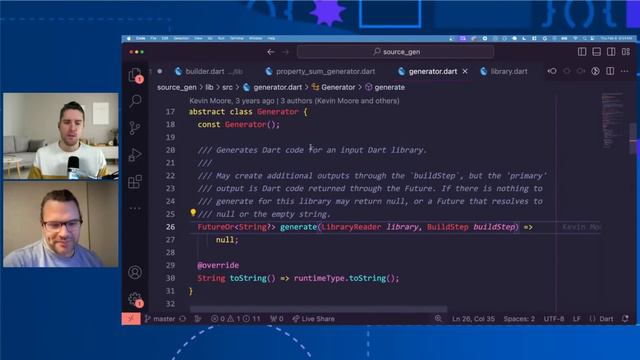Open the master branch picker in status bar
Image resolution: width=640 pixels, height=360 pixels.
coord(160,319)
